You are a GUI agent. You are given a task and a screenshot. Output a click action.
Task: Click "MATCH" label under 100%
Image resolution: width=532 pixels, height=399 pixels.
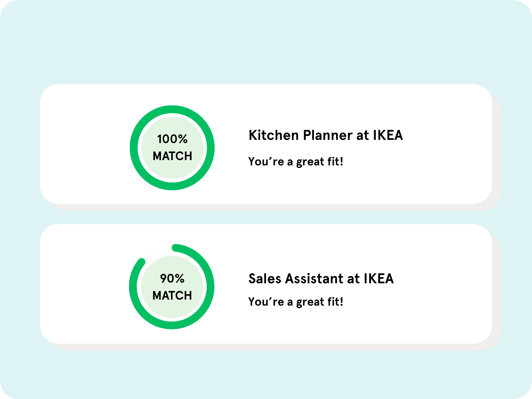pyautogui.click(x=172, y=156)
